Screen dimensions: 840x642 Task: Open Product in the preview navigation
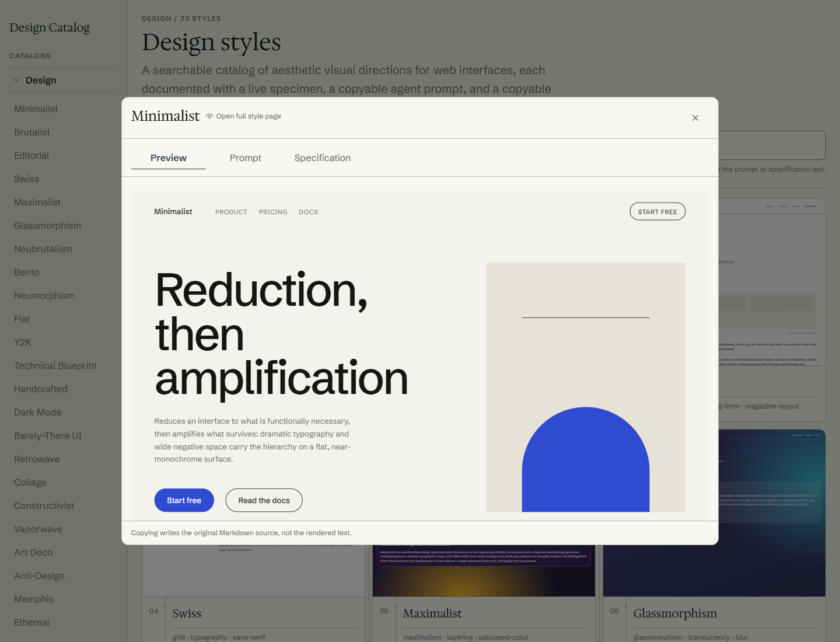pos(231,212)
